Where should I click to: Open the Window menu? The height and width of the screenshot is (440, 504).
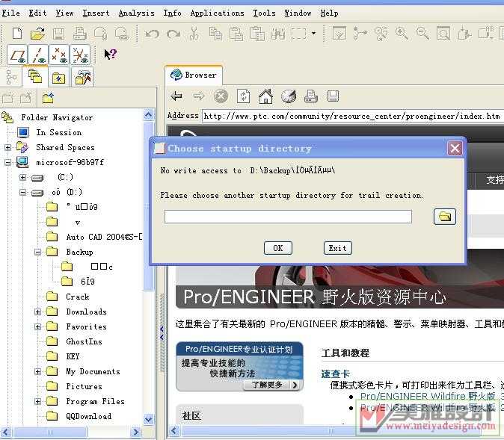(x=298, y=13)
